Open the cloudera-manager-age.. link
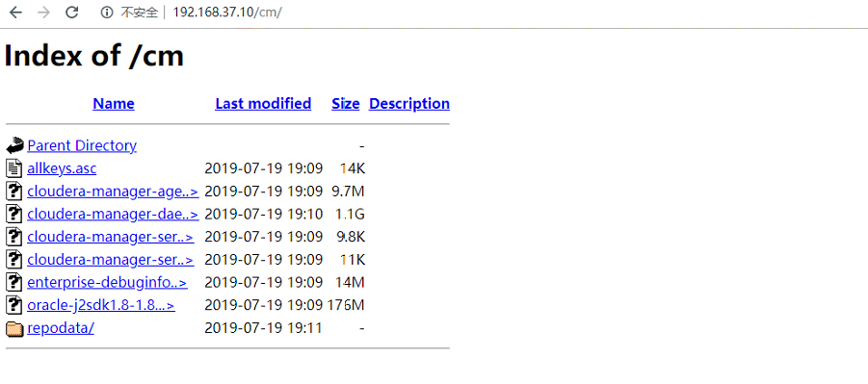 113,192
